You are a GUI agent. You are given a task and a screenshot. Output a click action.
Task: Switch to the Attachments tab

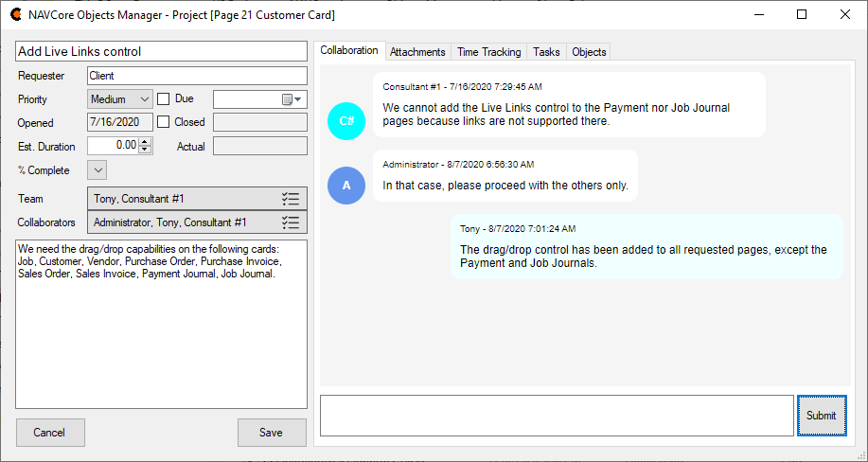click(417, 52)
